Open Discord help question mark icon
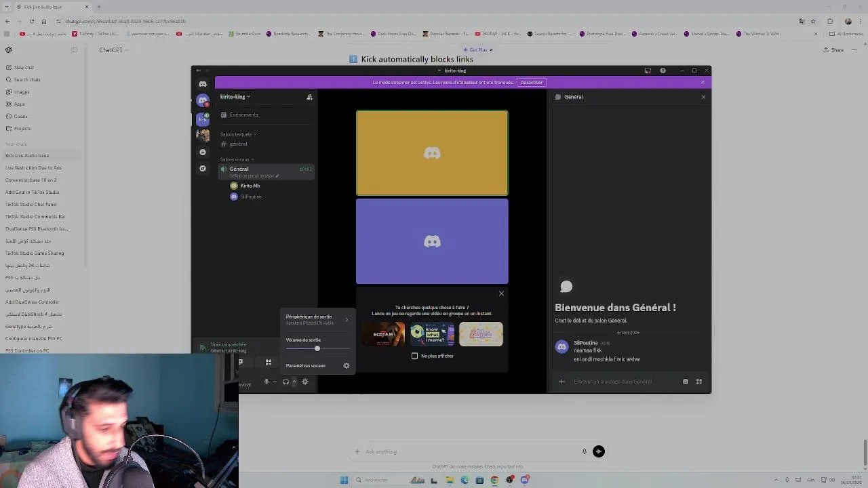The height and width of the screenshot is (488, 868). tap(663, 70)
